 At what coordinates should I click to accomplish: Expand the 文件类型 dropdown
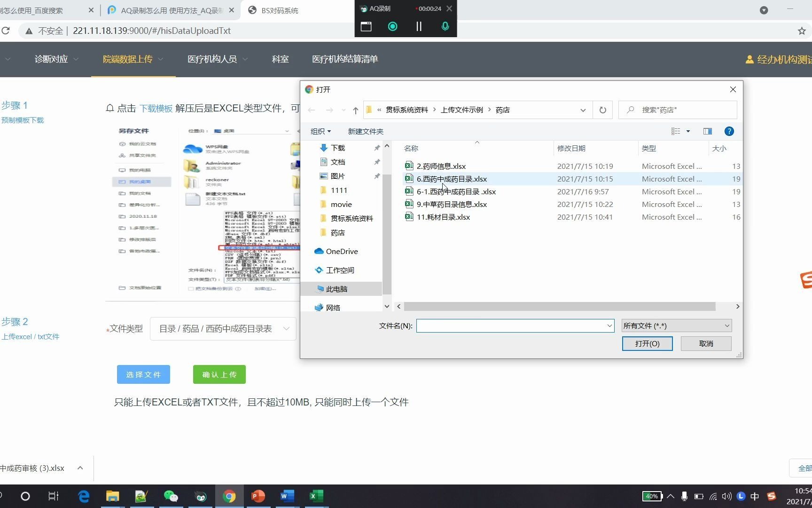click(x=223, y=329)
